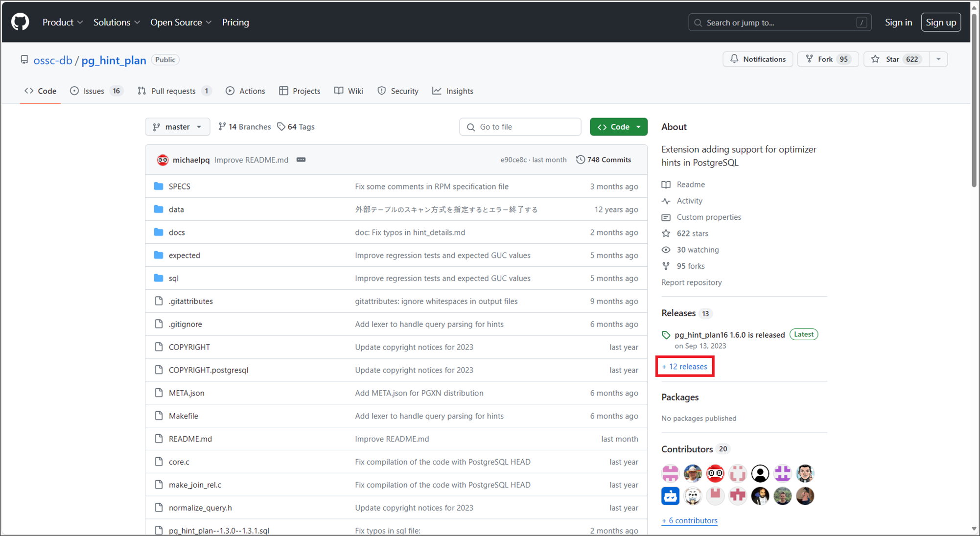Click the Sign up button

[940, 23]
